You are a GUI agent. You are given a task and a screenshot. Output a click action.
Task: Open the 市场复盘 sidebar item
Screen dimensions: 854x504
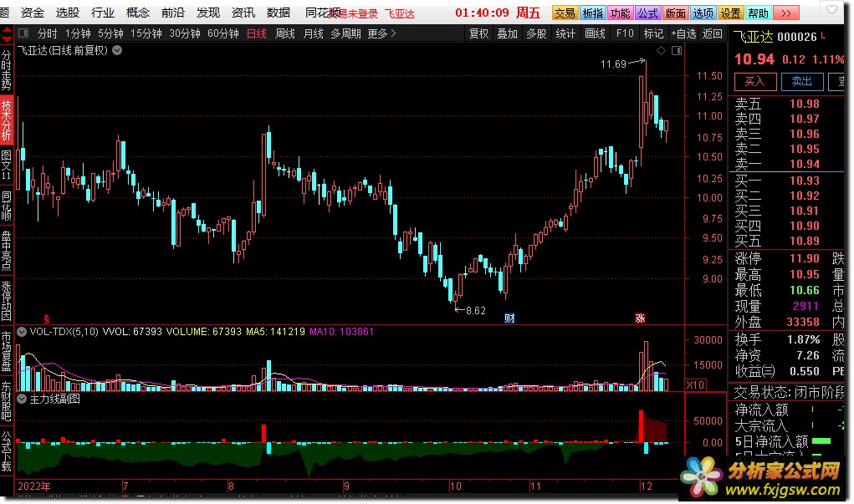(x=7, y=352)
